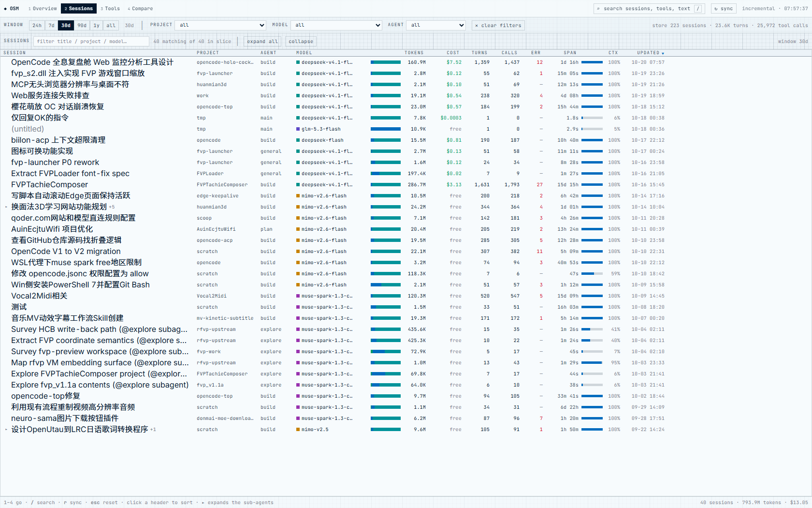
Task: Expand sub-agents of 设计OpenUtau到LRC row
Action: coord(6,429)
